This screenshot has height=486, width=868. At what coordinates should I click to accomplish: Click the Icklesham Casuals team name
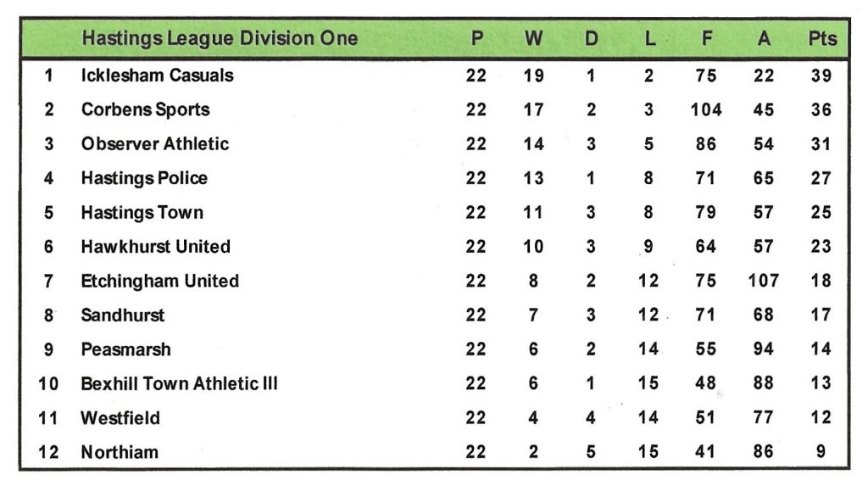pyautogui.click(x=157, y=75)
